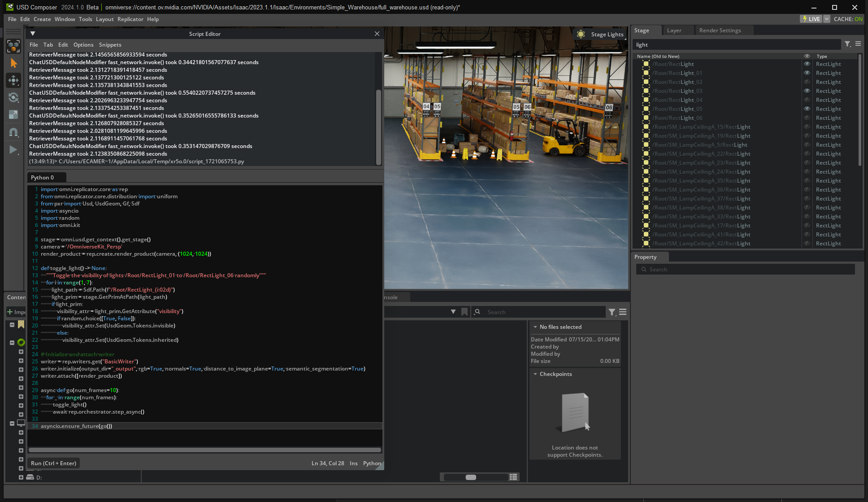This screenshot has width=868, height=502.
Task: Click the Content browser filter funnel icon
Action: [x=612, y=312]
